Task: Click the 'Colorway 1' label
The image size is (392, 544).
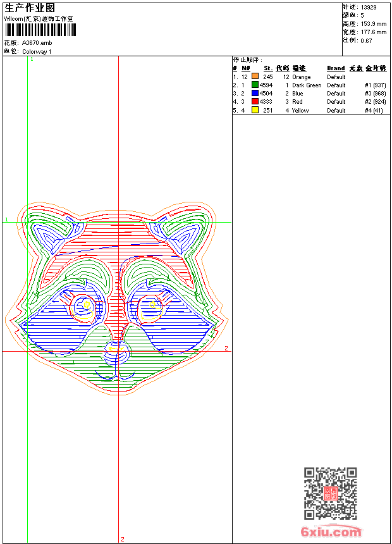Action: pos(37,52)
